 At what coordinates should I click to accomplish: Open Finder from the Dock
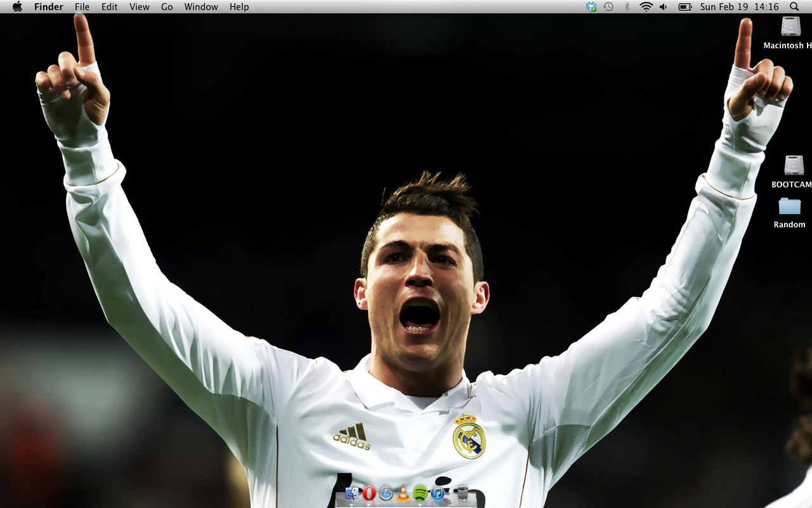pos(353,493)
